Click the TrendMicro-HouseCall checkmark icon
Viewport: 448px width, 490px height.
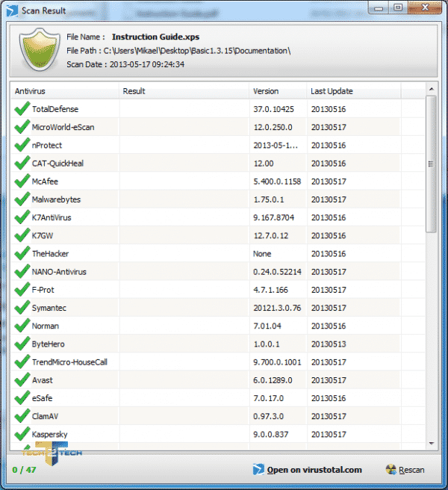point(22,362)
